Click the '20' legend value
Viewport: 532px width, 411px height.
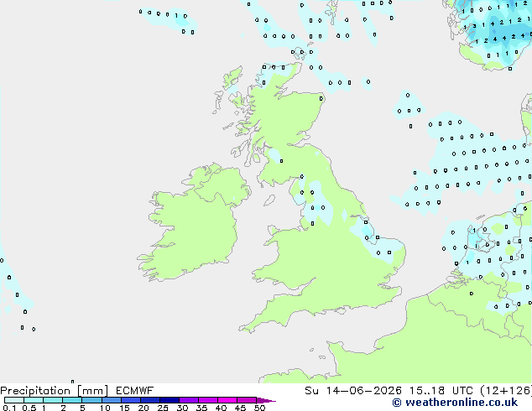143,408
